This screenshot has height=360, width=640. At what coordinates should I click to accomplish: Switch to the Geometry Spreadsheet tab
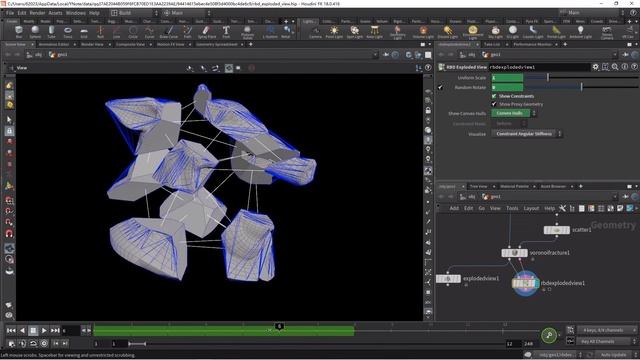217,44
